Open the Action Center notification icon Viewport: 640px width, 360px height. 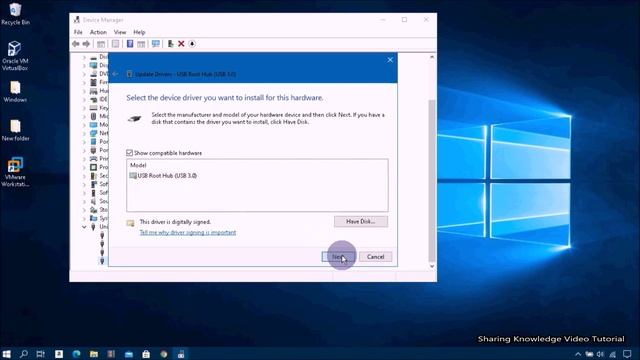pos(627,354)
